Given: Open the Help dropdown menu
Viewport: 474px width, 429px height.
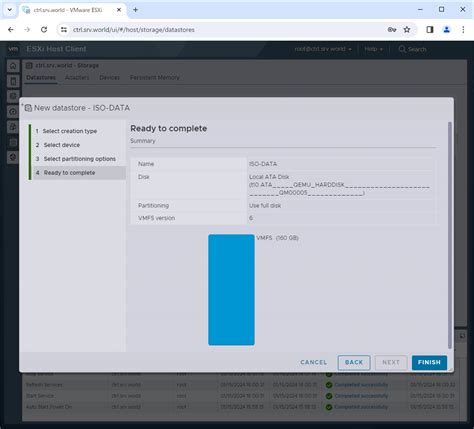Looking at the screenshot, I should pyautogui.click(x=373, y=49).
